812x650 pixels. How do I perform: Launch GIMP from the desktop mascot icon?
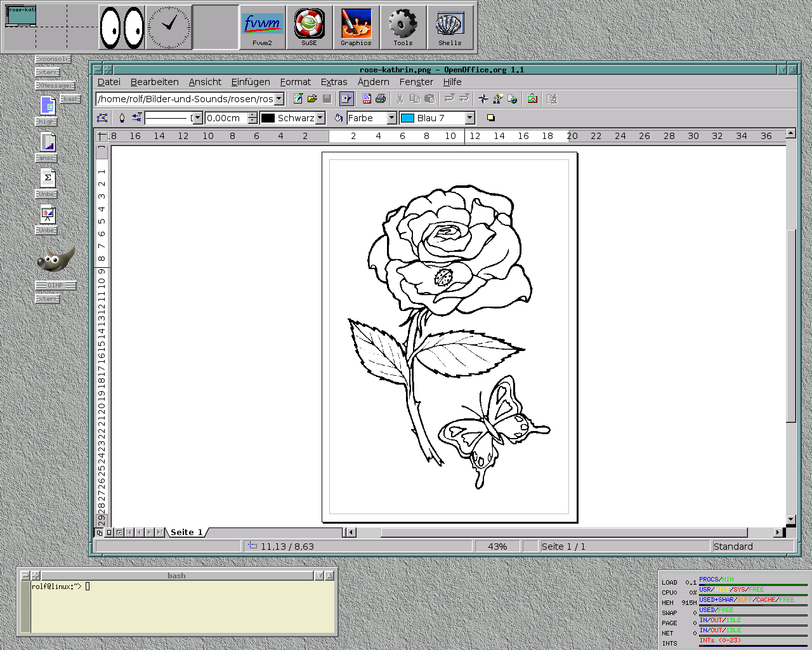(56, 260)
